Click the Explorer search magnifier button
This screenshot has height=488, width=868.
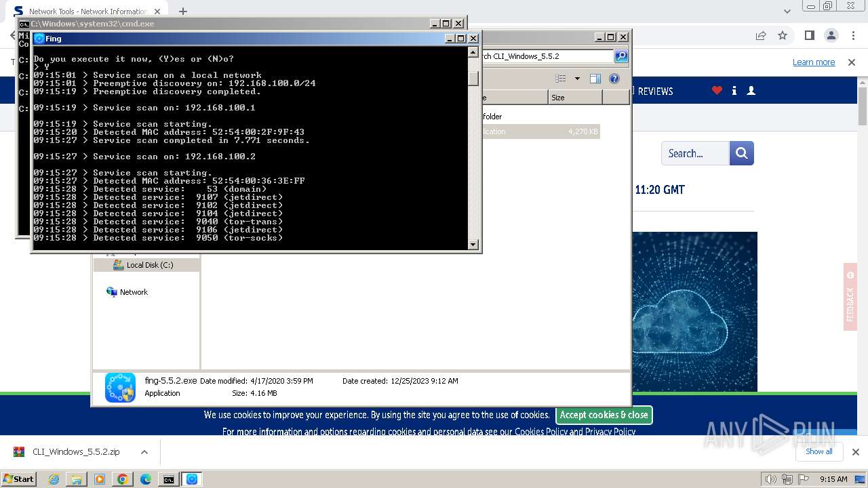tap(621, 56)
